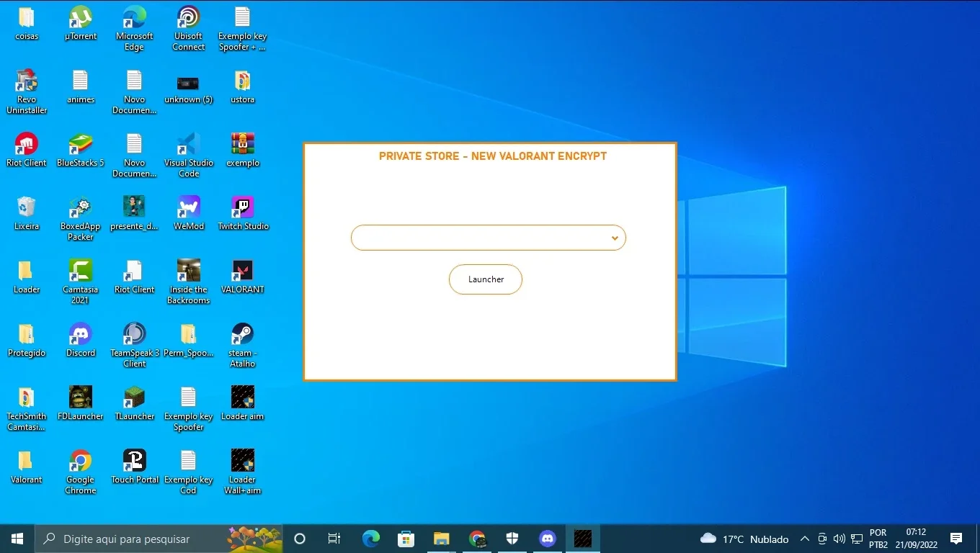The height and width of the screenshot is (553, 980).
Task: Select the Ubisoft Connect shortcut
Action: [x=189, y=28]
